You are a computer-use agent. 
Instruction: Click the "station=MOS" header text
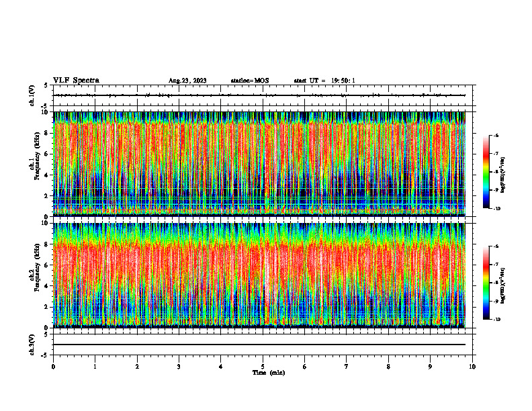click(250, 81)
